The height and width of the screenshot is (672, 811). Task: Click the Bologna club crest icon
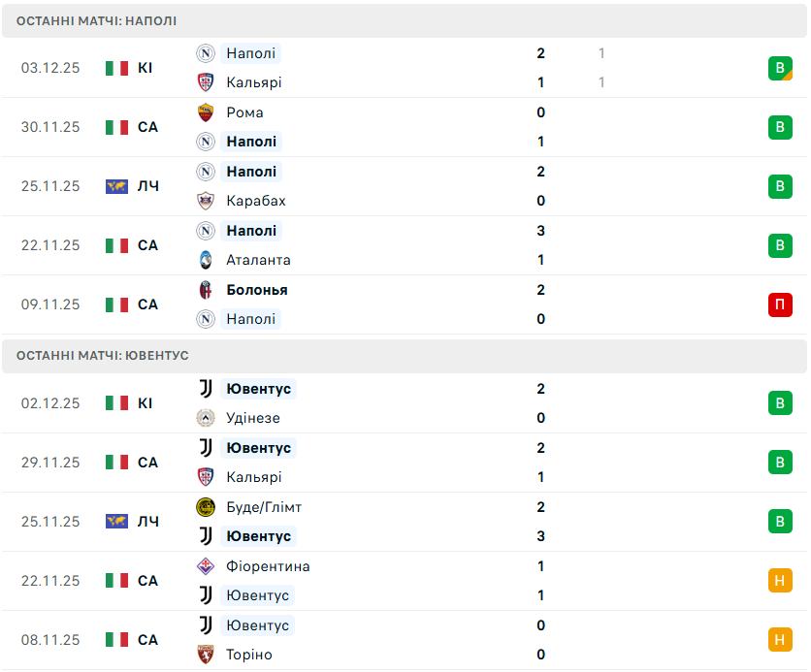(206, 290)
